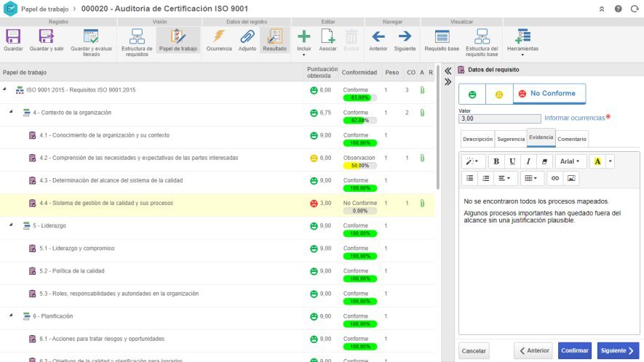Switch to the Descripción tab
The height and width of the screenshot is (362, 644).
coord(477,138)
